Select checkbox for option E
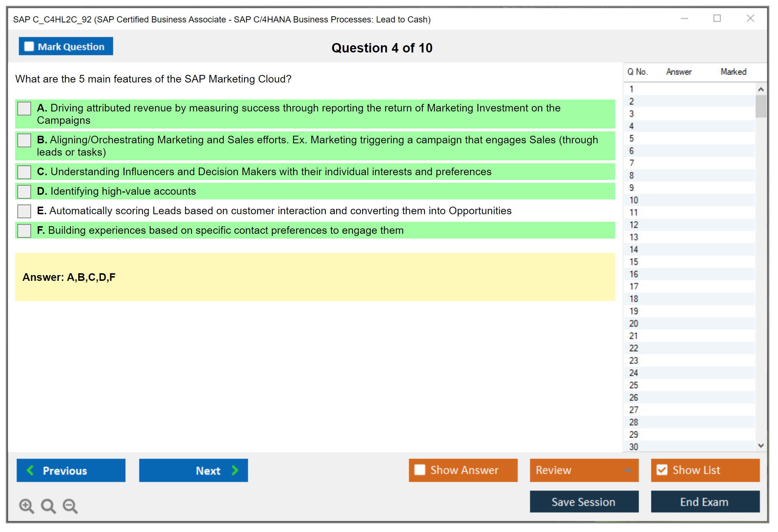 coord(24,211)
